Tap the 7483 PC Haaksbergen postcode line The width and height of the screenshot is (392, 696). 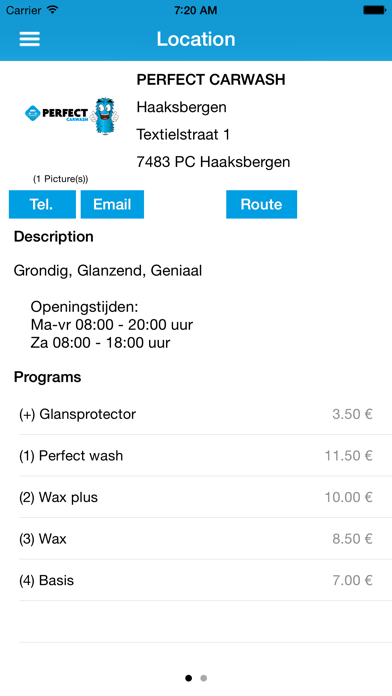213,162
